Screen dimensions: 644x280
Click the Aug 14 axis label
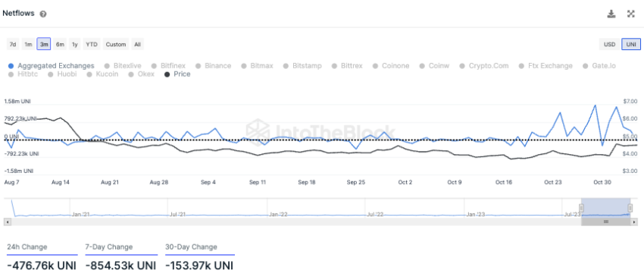pyautogui.click(x=60, y=182)
